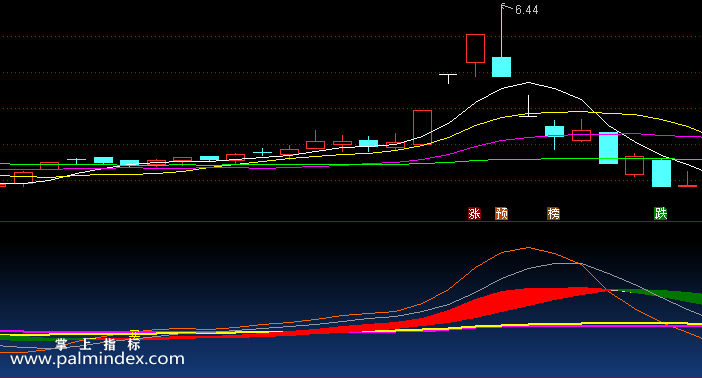The image size is (702, 378).
Task: Click the red divider between chart panes
Action: 351,222
